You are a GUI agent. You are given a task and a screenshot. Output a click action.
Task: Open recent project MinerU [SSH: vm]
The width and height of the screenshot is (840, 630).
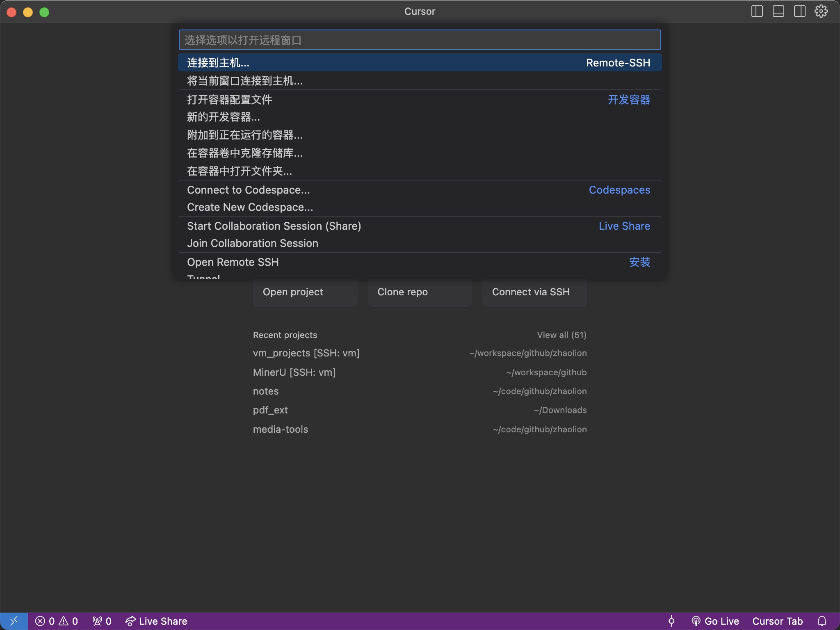[420, 372]
